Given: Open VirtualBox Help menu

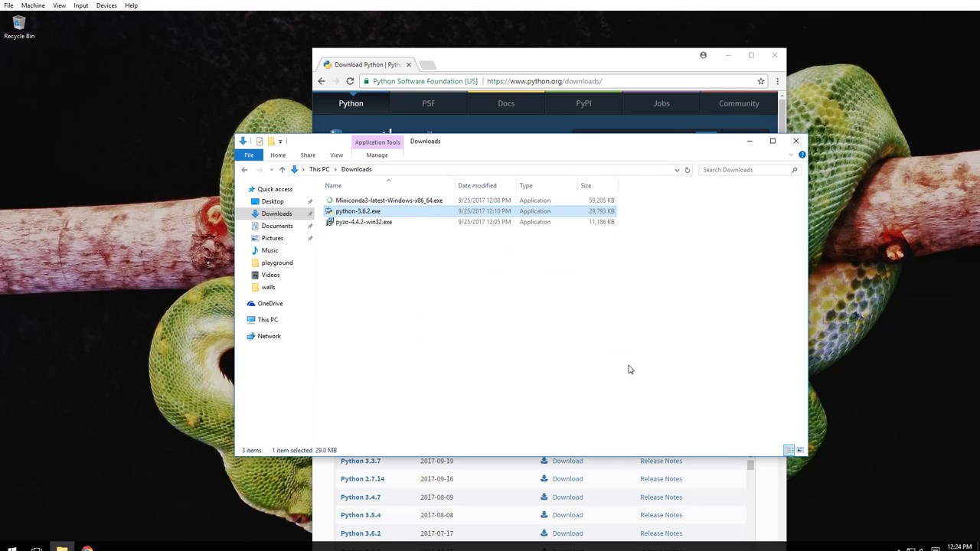Looking at the screenshot, I should click(131, 5).
